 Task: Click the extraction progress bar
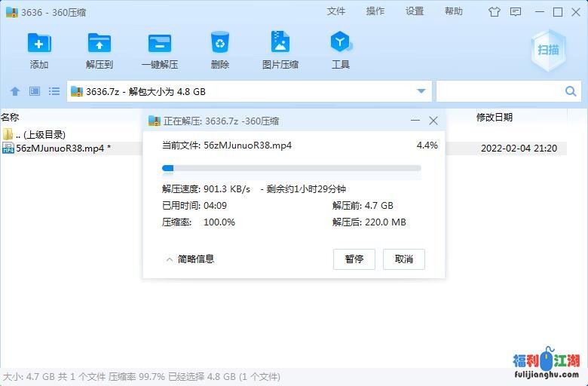(292, 168)
